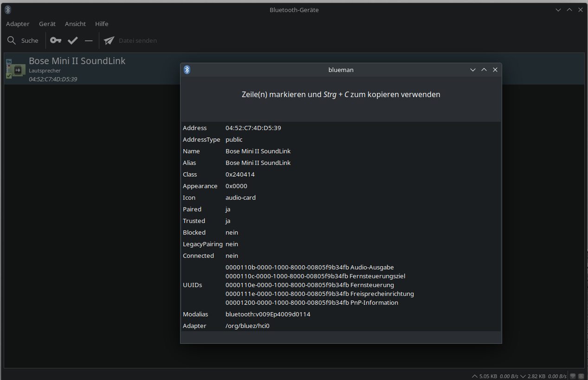The height and width of the screenshot is (380, 588).
Task: Click the rightmost status bar indicator icon
Action: click(581, 376)
